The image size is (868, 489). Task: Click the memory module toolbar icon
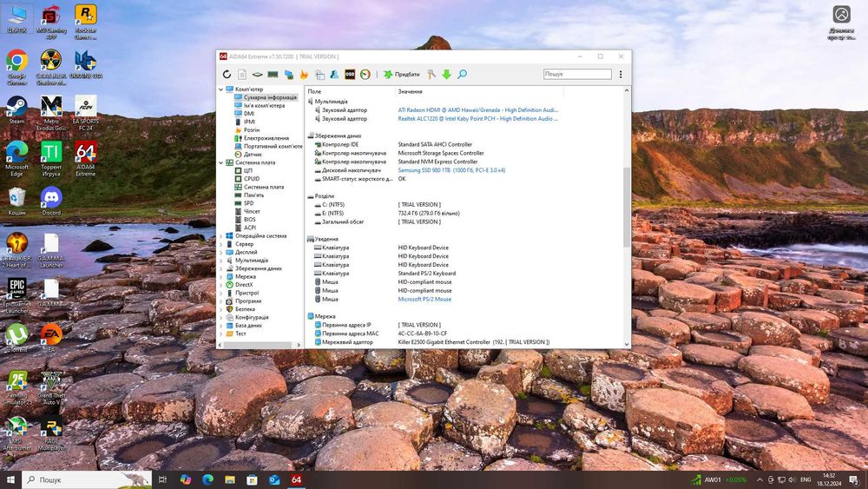click(x=273, y=75)
